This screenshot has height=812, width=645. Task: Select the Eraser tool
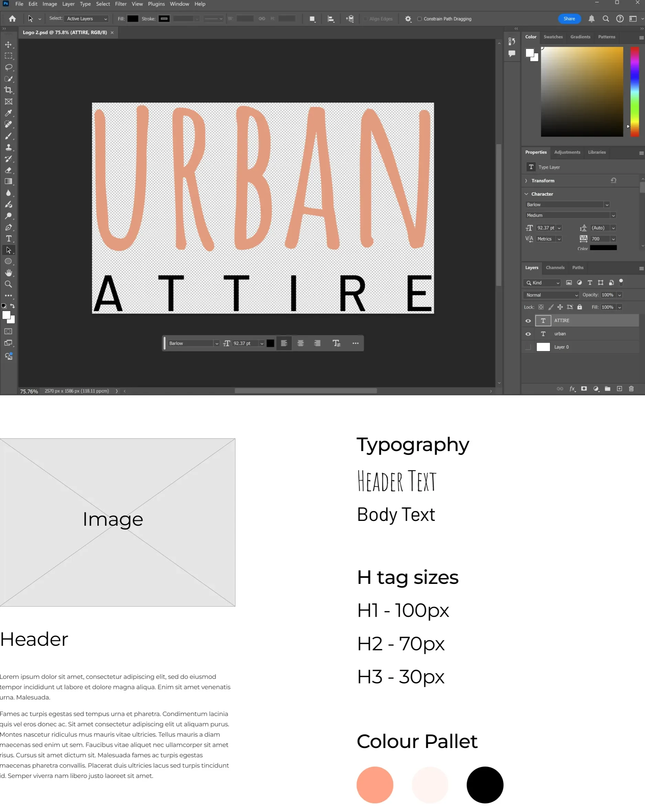click(x=8, y=170)
